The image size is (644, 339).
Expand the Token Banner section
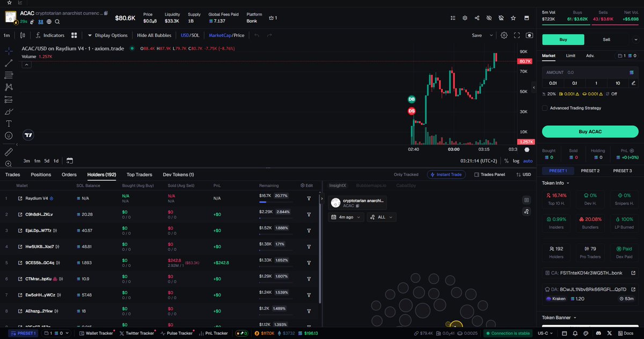click(x=559, y=318)
